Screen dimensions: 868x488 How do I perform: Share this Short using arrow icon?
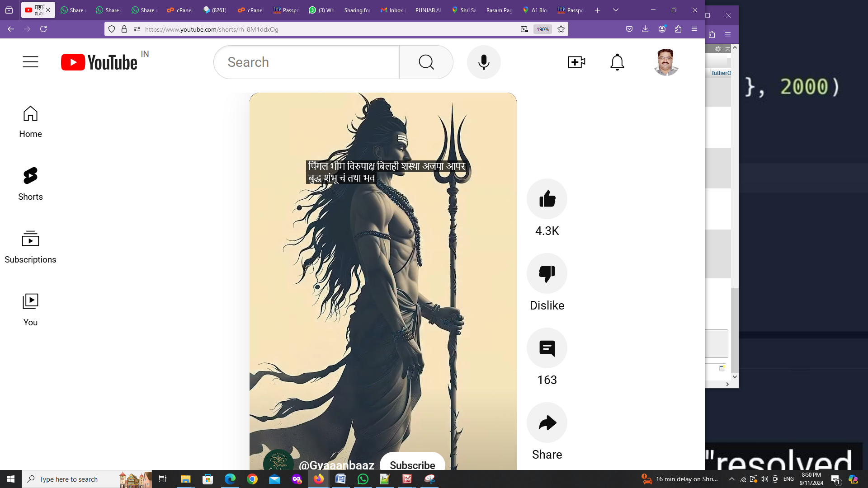[x=547, y=422]
